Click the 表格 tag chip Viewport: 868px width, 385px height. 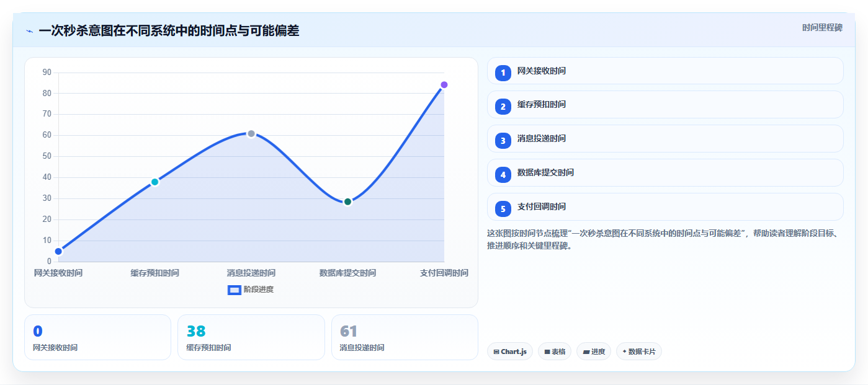click(555, 352)
